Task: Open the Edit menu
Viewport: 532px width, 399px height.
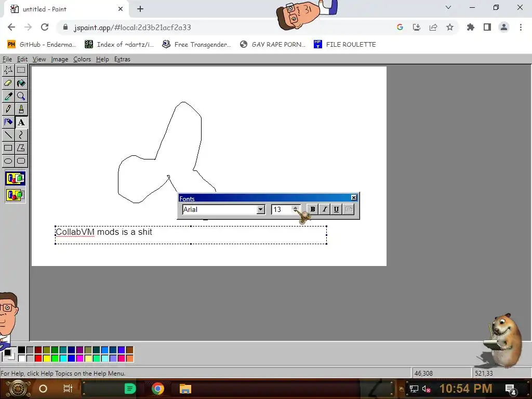Action: pos(22,59)
